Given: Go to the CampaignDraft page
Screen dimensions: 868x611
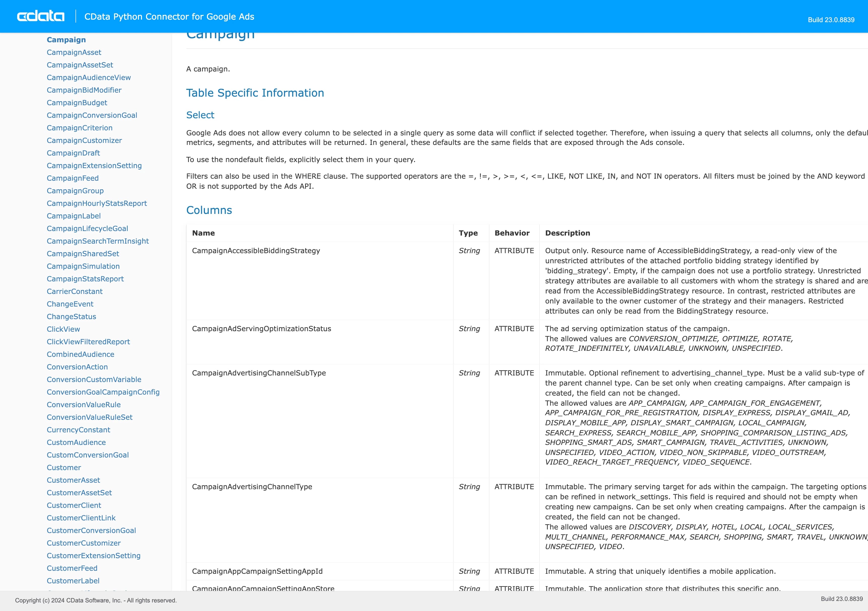Looking at the screenshot, I should coord(73,153).
